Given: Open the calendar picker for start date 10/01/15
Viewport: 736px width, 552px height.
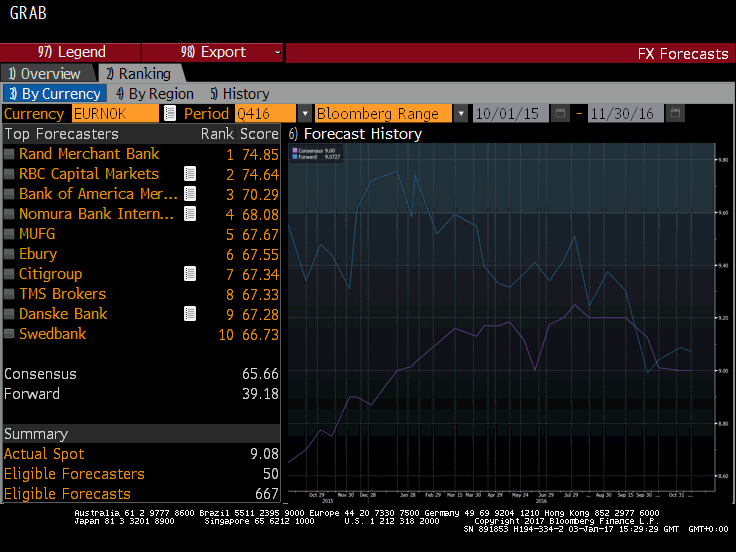Looking at the screenshot, I should [560, 113].
